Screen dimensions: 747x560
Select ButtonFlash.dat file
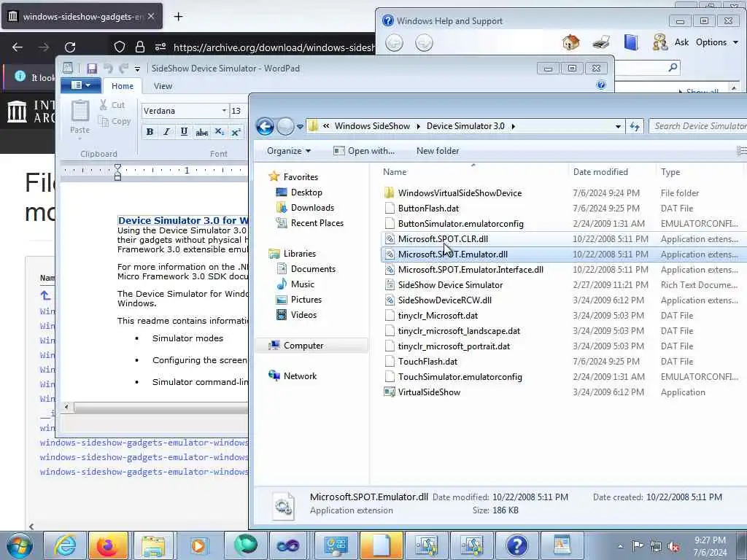click(428, 209)
